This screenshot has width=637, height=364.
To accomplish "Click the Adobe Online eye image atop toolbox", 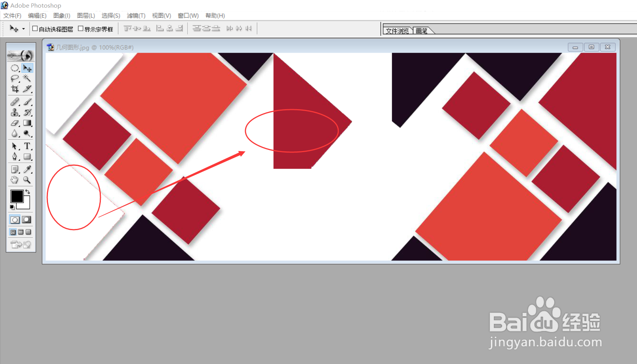I will (21, 56).
